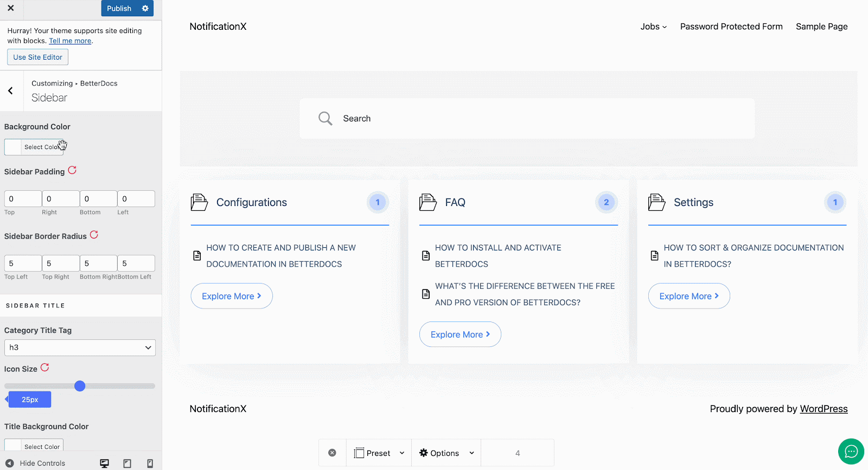This screenshot has width=868, height=470.
Task: Select Title Background Color swatch
Action: tap(34, 445)
